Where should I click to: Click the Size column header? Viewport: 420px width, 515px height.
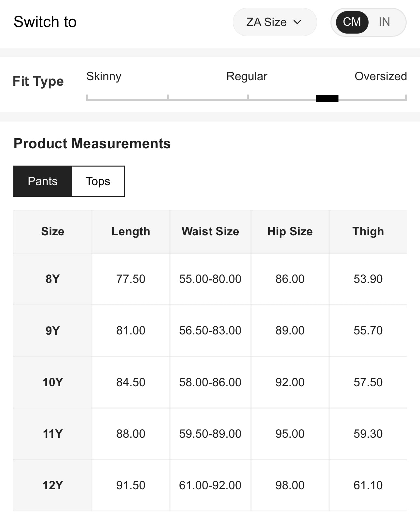pyautogui.click(x=53, y=231)
